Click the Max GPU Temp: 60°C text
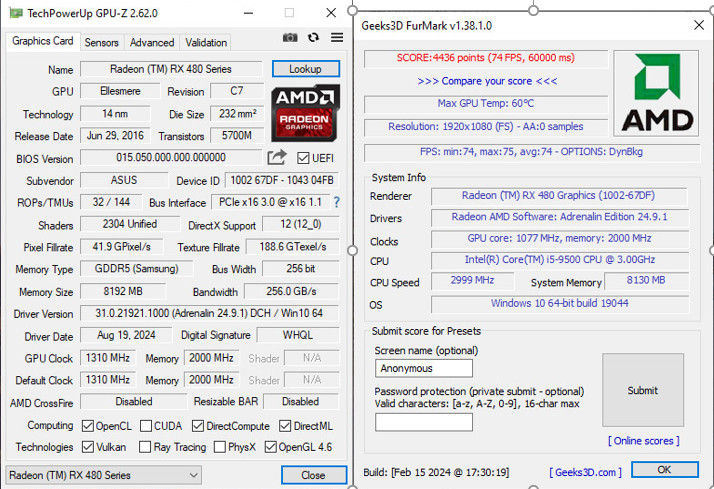714x489 pixels. (x=486, y=103)
